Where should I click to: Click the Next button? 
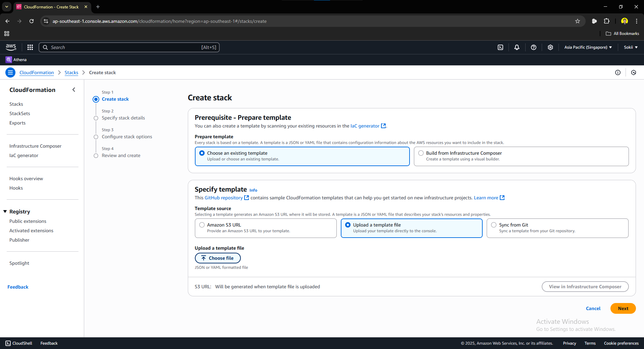[x=623, y=308]
